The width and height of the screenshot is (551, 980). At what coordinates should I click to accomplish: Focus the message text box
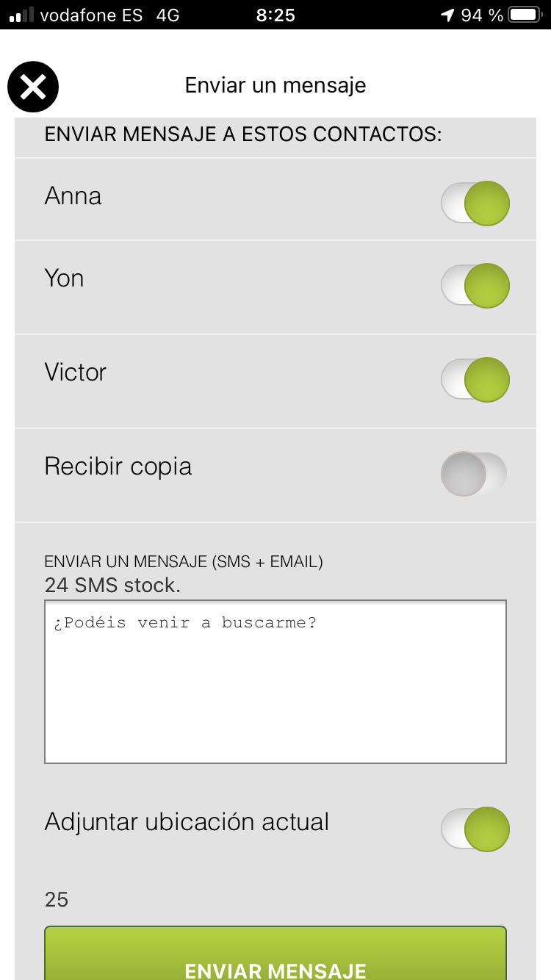pyautogui.click(x=275, y=682)
